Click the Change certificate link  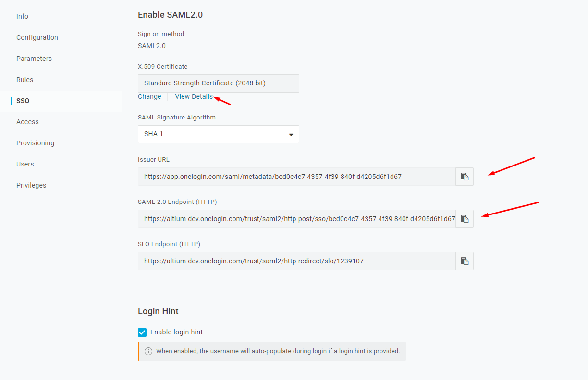[x=149, y=96]
